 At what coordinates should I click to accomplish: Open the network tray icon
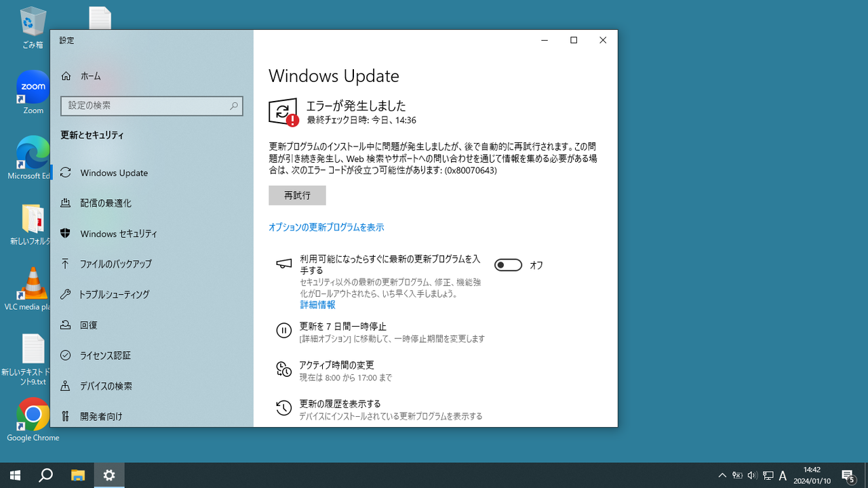tap(768, 476)
